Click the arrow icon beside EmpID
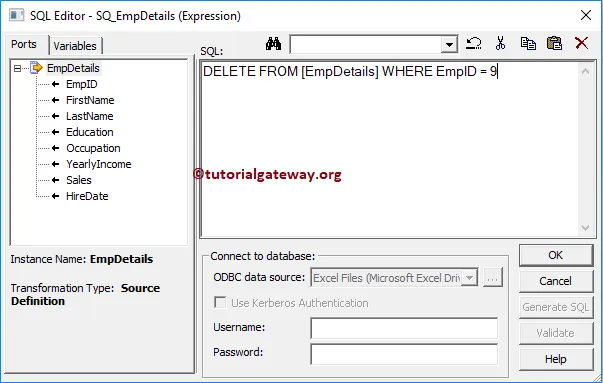The height and width of the screenshot is (383, 603). click(55, 84)
